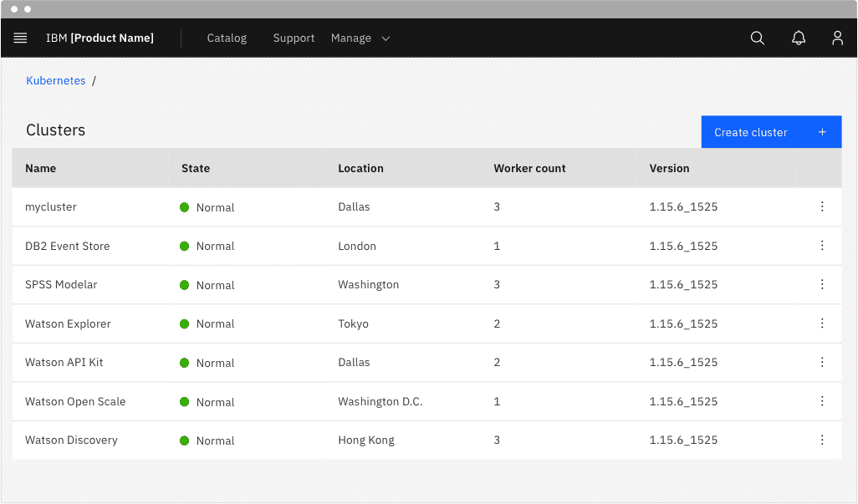Select the Watson Discovery name cell
Viewport: 858px width, 504px height.
[x=71, y=440]
